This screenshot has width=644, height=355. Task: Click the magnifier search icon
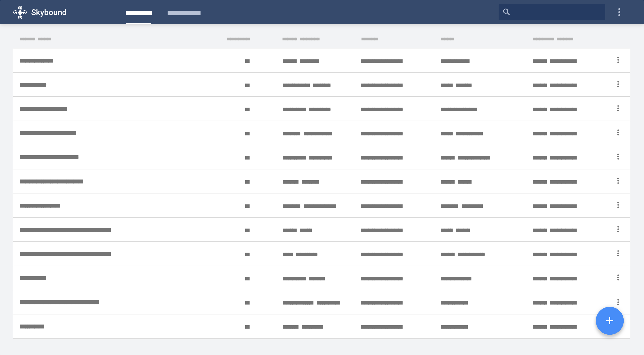(506, 12)
